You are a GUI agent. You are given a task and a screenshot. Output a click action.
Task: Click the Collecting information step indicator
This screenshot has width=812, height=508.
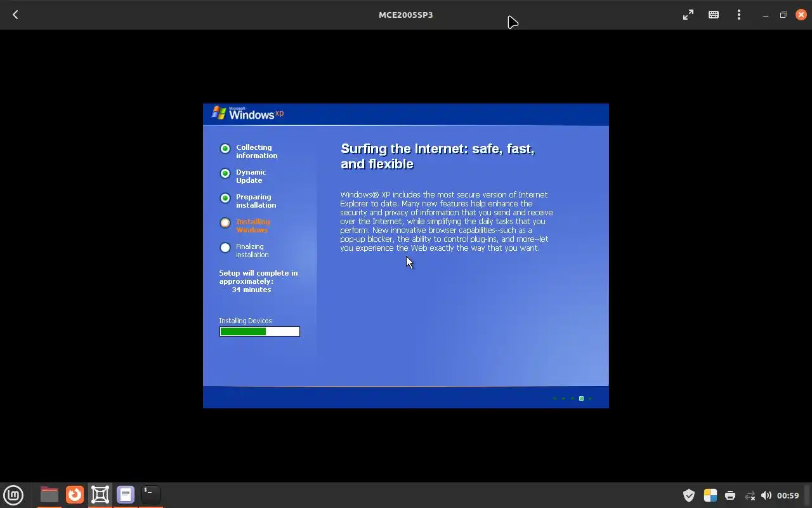[225, 149]
